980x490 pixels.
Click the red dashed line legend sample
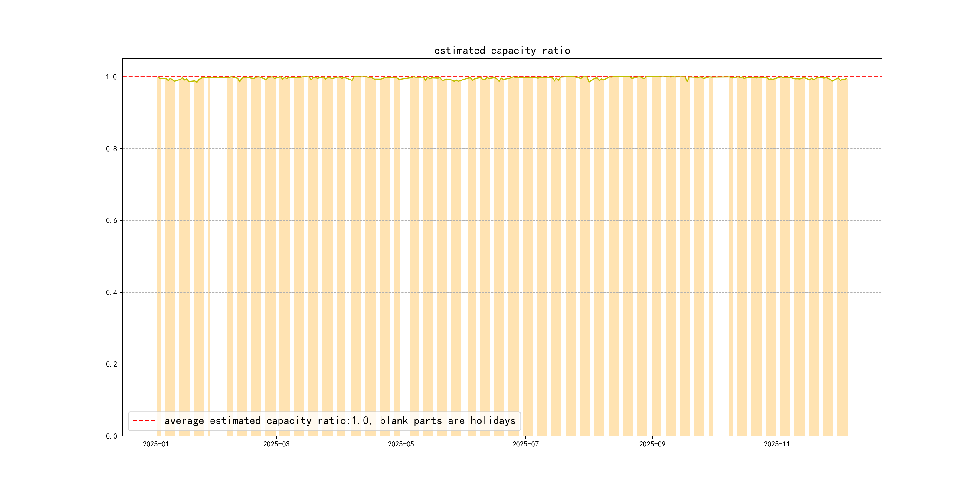click(144, 421)
